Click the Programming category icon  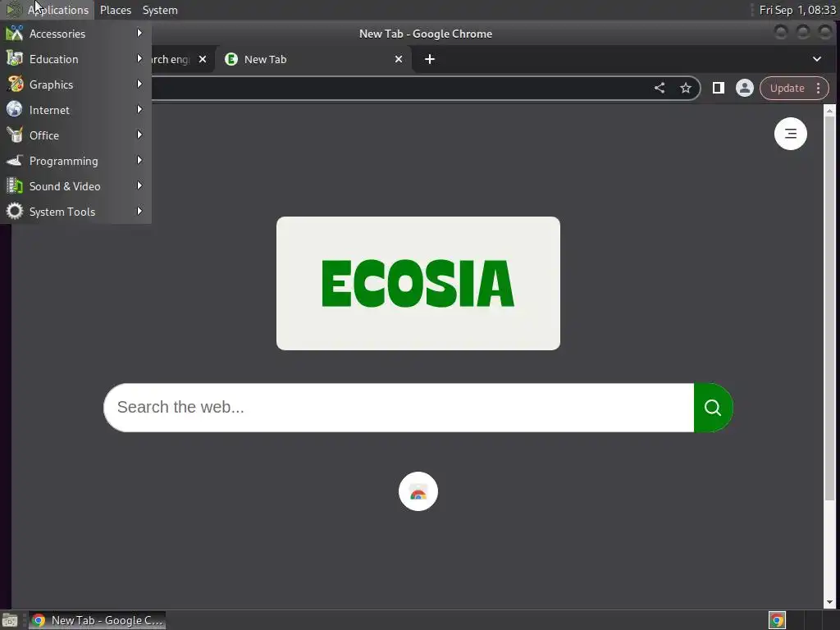click(x=15, y=160)
